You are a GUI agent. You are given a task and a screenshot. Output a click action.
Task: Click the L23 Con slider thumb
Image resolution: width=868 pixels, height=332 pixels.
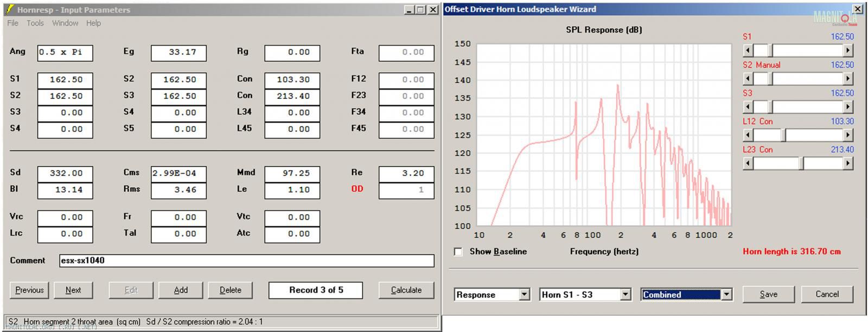pos(801,163)
